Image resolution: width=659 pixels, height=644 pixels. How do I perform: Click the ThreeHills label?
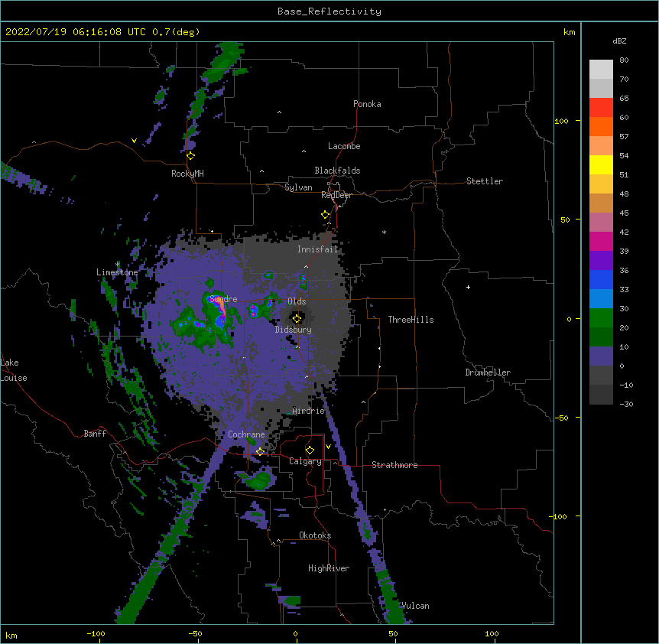(x=411, y=320)
